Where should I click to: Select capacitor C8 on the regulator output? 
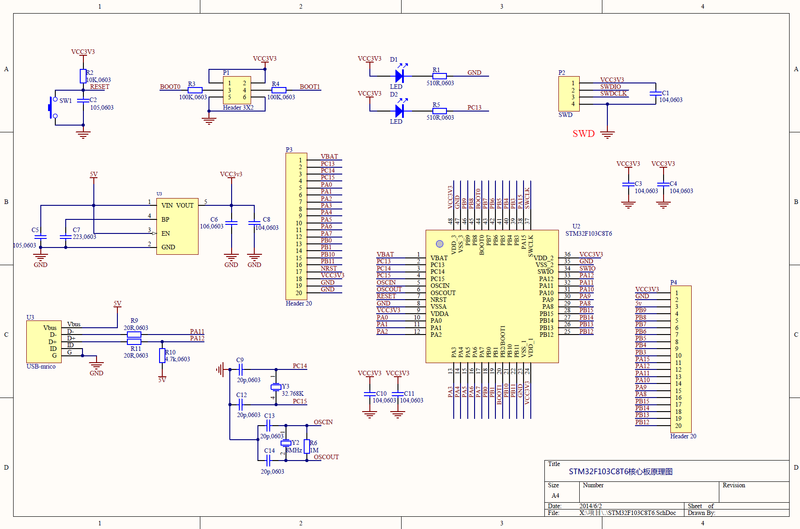[x=254, y=223]
